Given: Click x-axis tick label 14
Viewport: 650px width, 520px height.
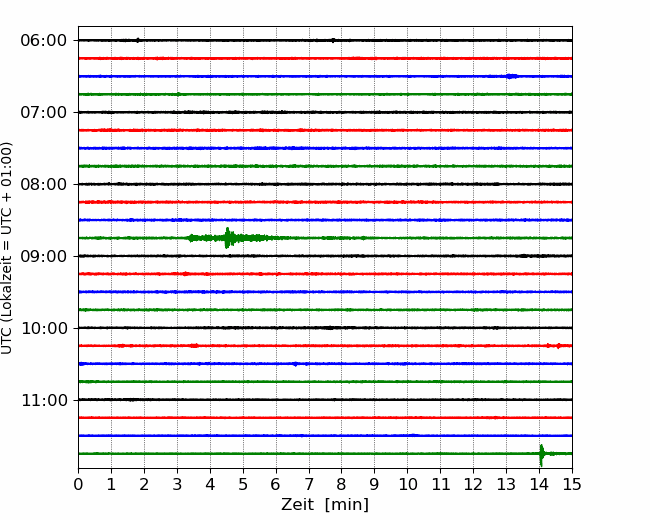Looking at the screenshot, I should (539, 484).
